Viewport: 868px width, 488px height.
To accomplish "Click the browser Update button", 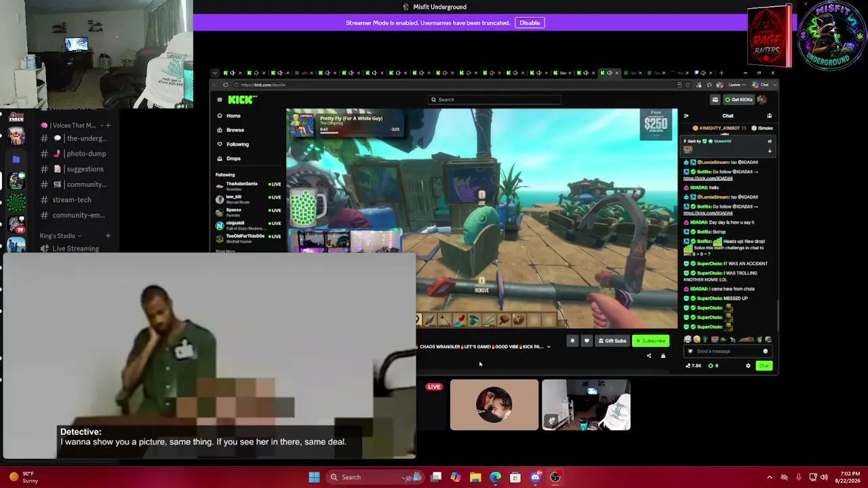I will [x=735, y=85].
